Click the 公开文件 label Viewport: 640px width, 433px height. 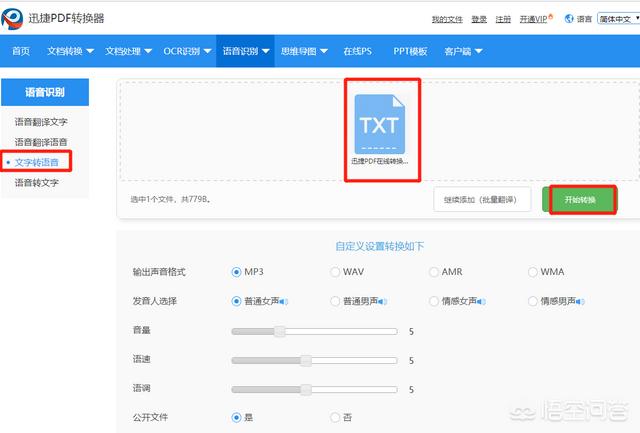point(150,417)
